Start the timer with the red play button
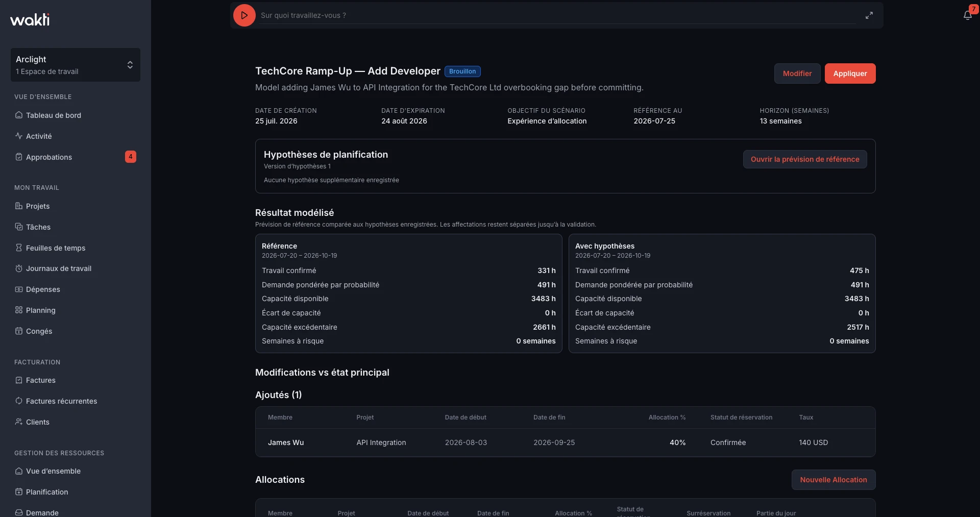 pos(244,15)
